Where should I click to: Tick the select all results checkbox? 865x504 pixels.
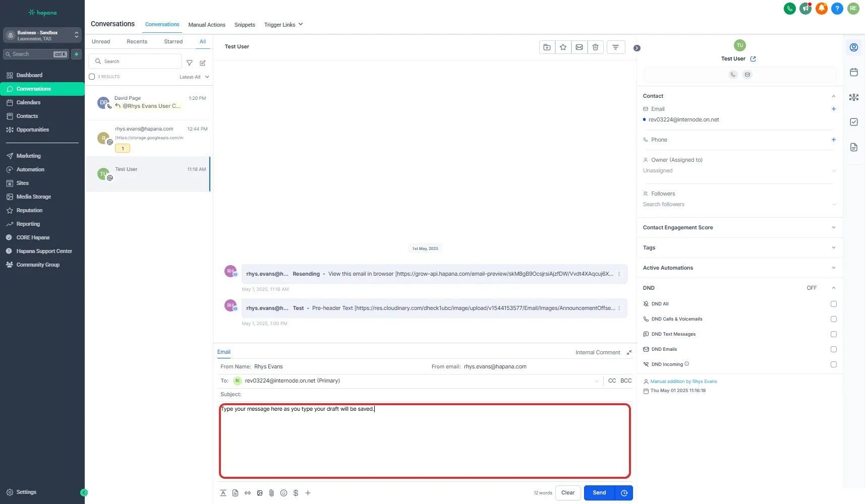[92, 77]
